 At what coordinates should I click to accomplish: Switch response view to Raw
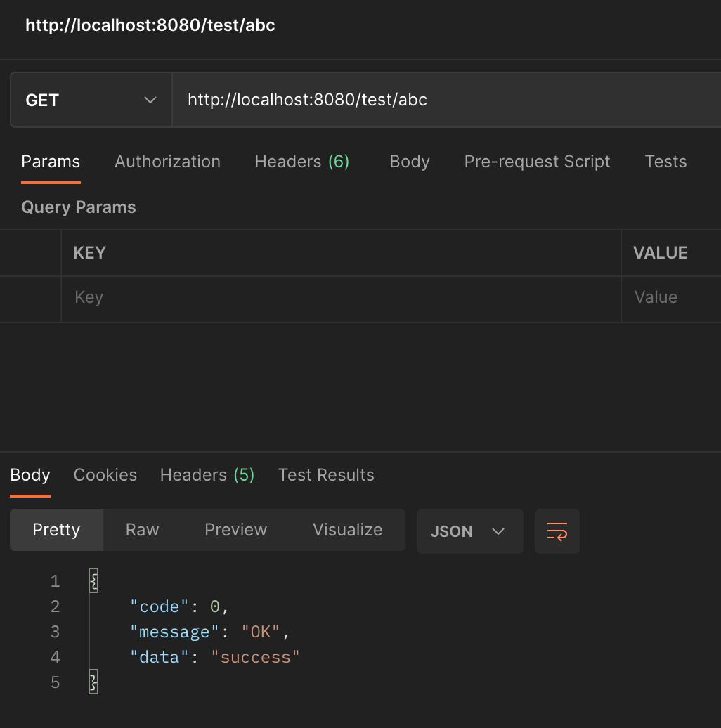tap(142, 530)
